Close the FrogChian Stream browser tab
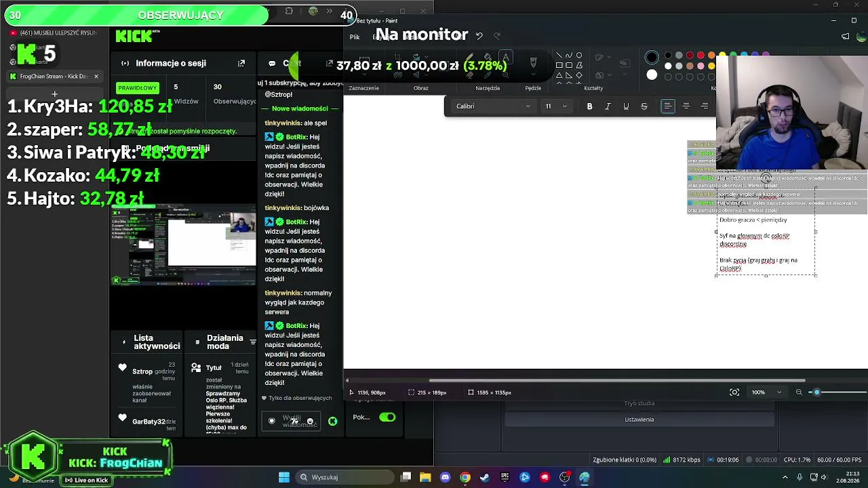 tap(96, 77)
